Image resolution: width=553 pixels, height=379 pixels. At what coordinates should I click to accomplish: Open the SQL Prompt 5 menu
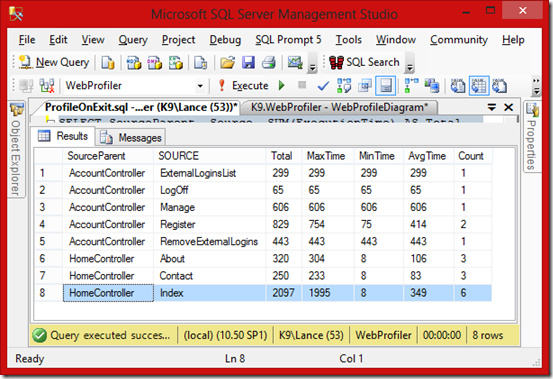[288, 39]
